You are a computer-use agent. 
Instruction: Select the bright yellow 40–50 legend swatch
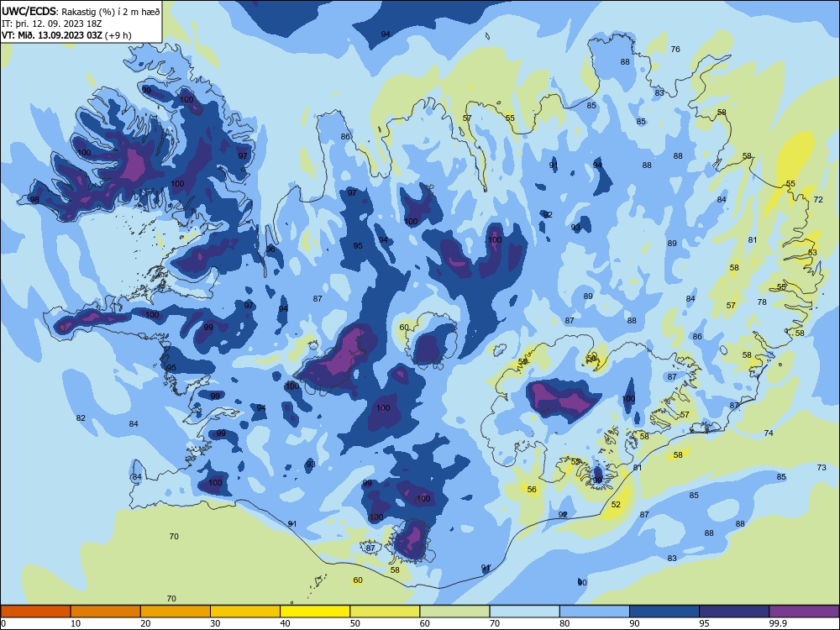[x=315, y=612]
